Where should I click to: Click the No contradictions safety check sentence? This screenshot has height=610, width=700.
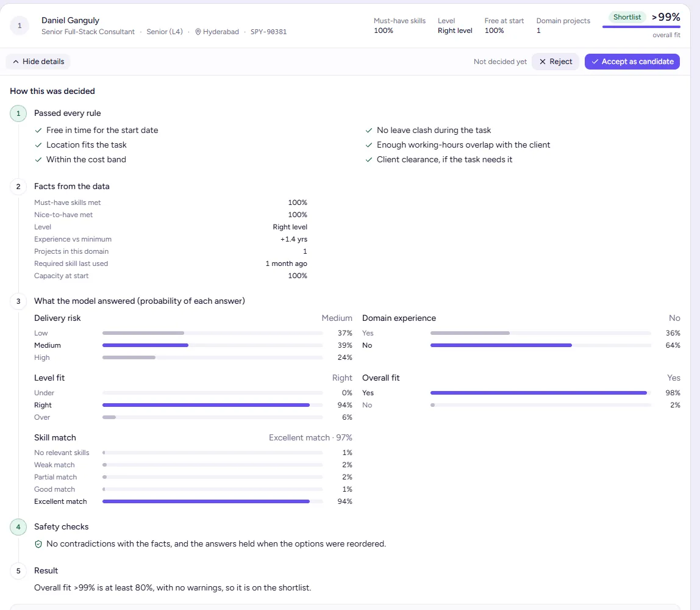click(216, 544)
